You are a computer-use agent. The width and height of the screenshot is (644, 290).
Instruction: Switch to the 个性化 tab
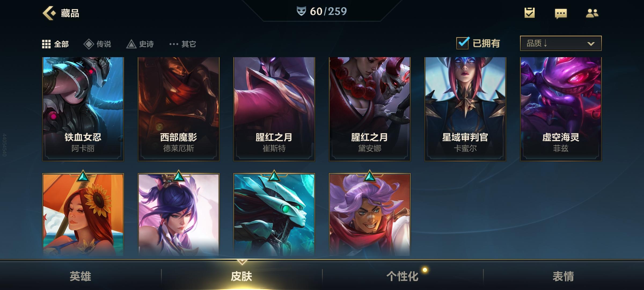click(402, 276)
